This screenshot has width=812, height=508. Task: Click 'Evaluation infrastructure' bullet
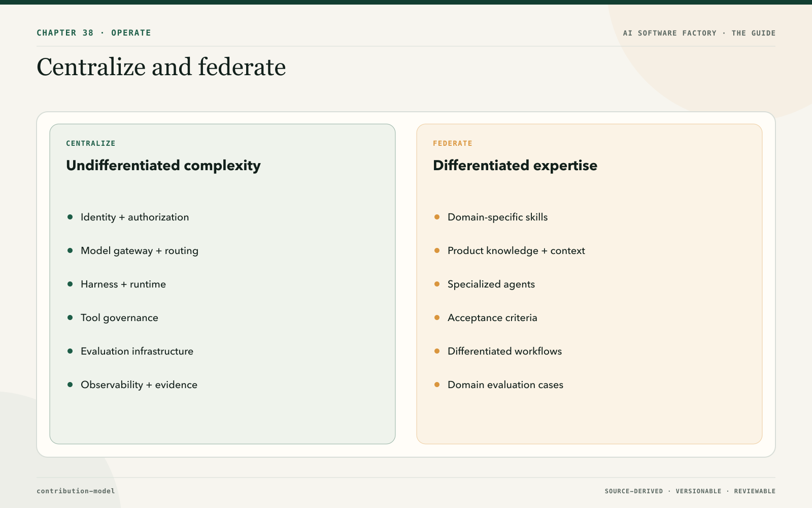tap(137, 351)
